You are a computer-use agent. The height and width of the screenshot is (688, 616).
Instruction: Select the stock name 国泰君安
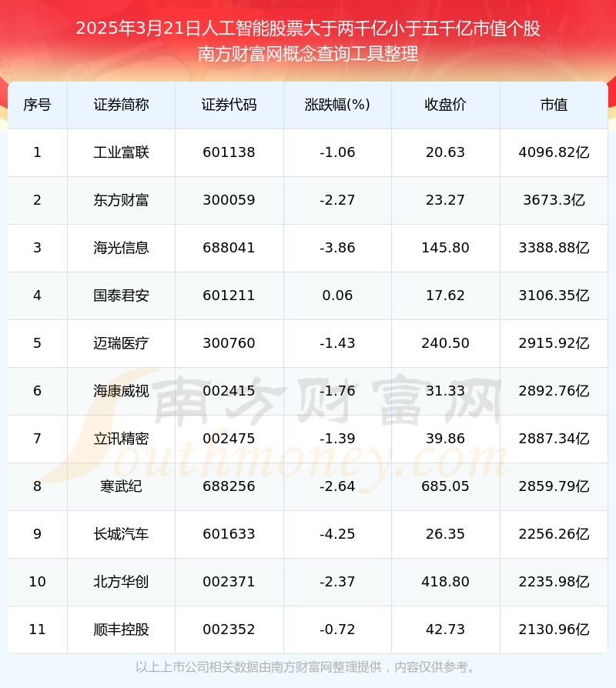pyautogui.click(x=121, y=296)
